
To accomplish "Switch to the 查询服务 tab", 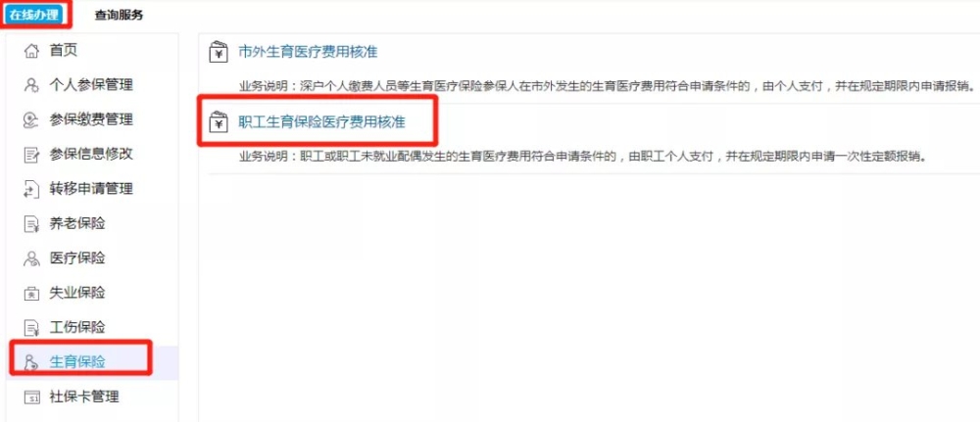I will 119,15.
